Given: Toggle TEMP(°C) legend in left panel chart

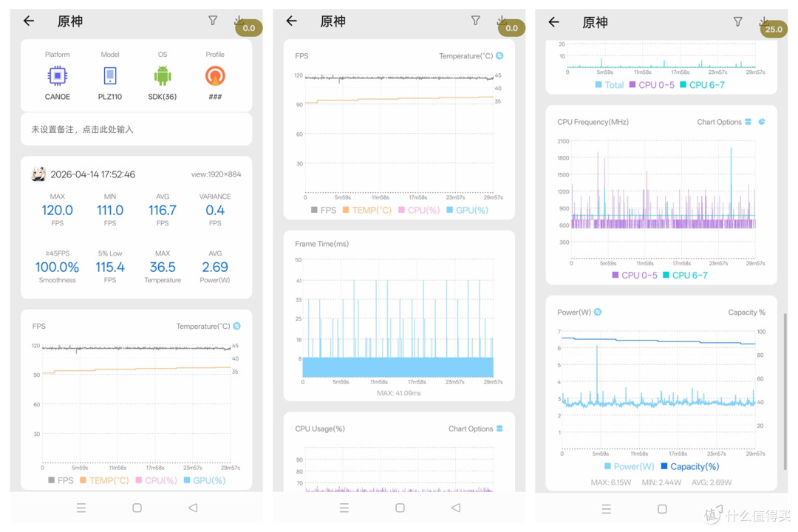Looking at the screenshot, I should 104,480.
